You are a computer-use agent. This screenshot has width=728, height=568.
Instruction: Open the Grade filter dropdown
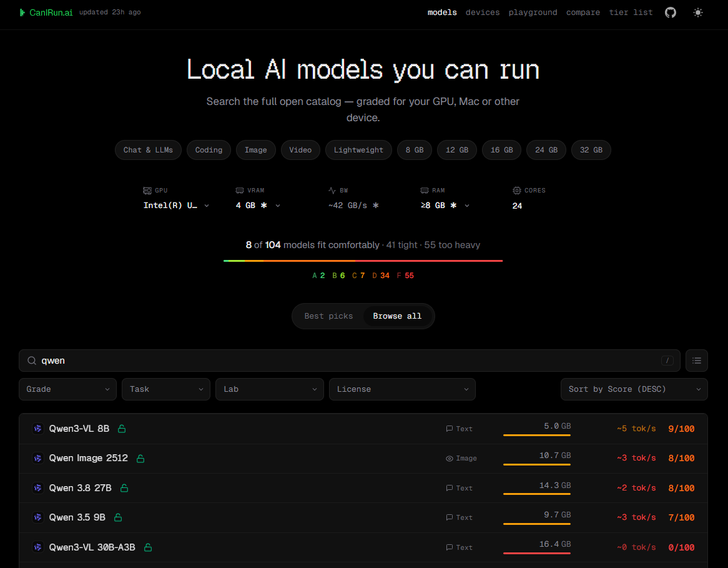click(68, 389)
